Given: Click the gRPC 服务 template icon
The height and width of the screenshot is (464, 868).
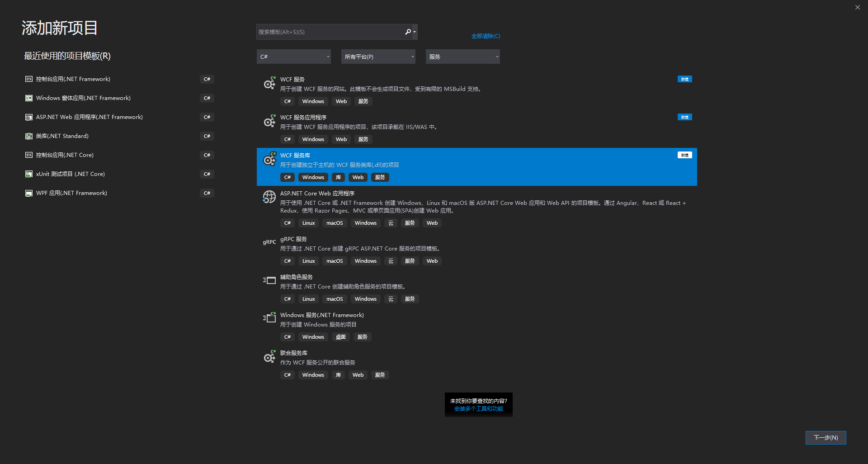Looking at the screenshot, I should click(x=269, y=242).
